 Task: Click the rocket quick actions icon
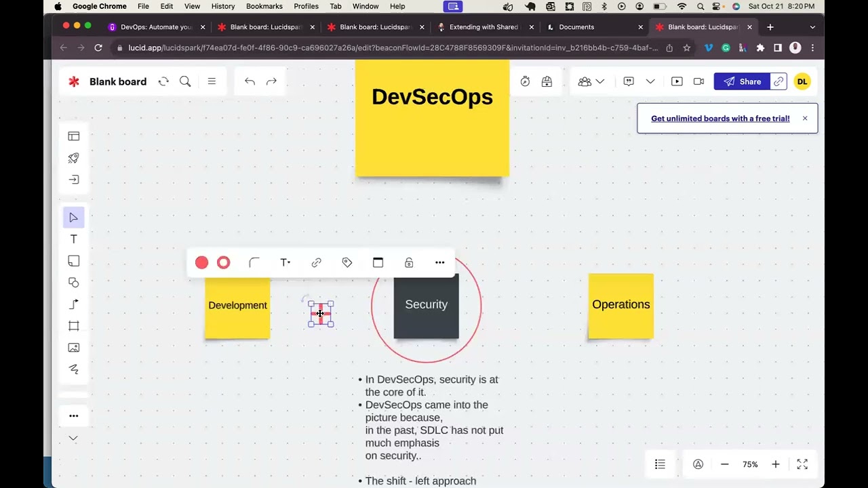(x=74, y=158)
